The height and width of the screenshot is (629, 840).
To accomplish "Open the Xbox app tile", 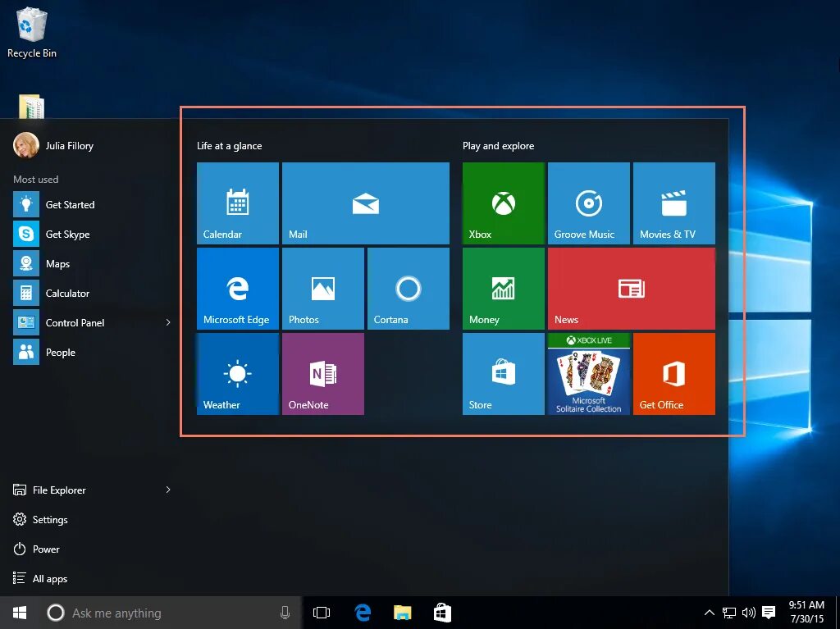I will pos(503,203).
